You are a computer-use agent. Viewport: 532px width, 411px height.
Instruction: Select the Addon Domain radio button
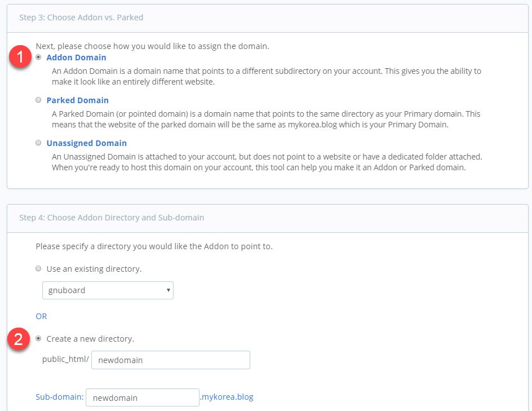point(38,57)
